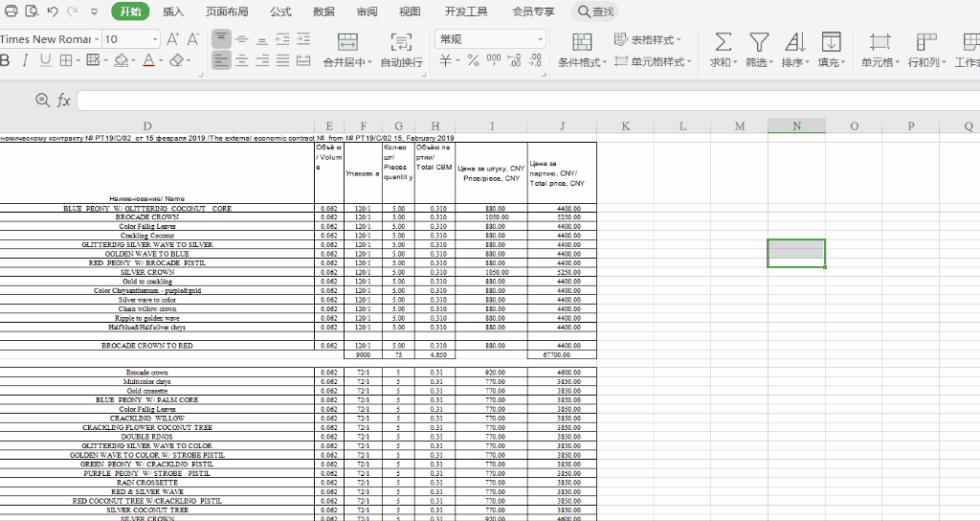Expand the fill color dropdown arrow
980x521 pixels.
[x=134, y=61]
